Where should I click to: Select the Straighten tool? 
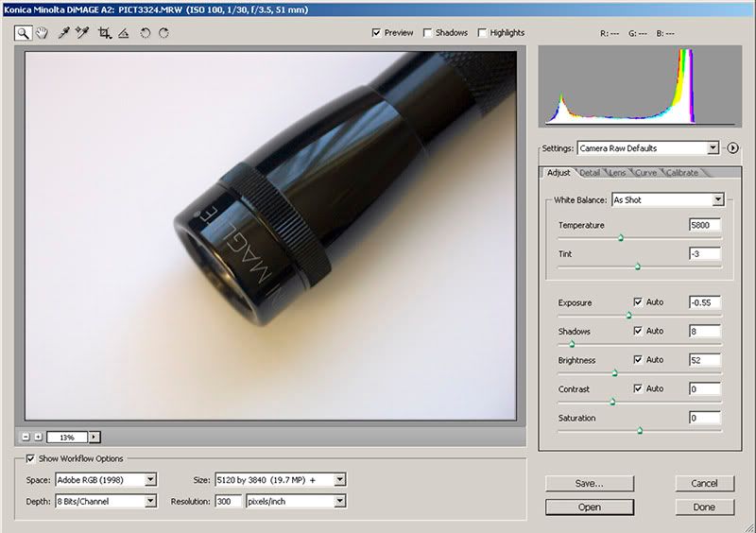124,33
